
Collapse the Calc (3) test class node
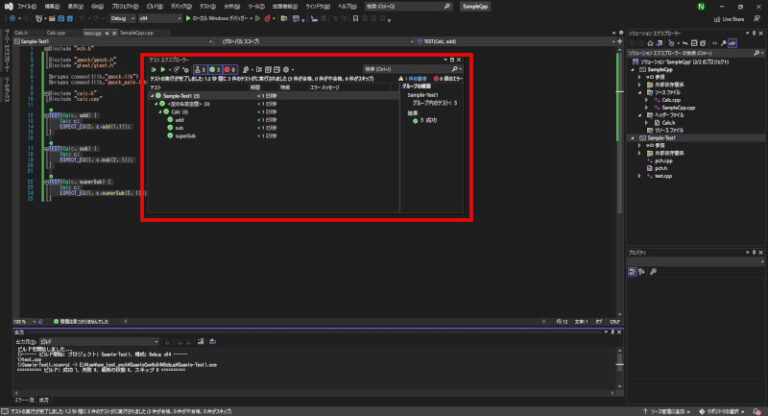coord(160,112)
